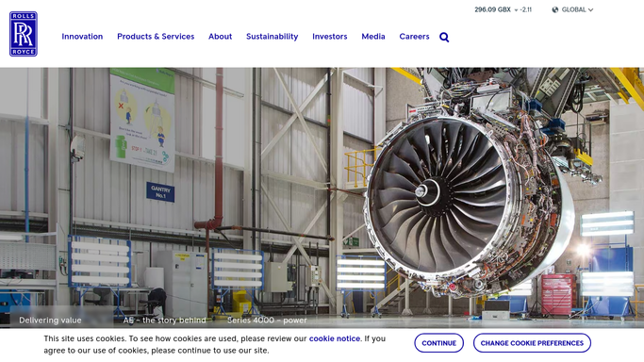Open the Investors menu

click(x=330, y=37)
